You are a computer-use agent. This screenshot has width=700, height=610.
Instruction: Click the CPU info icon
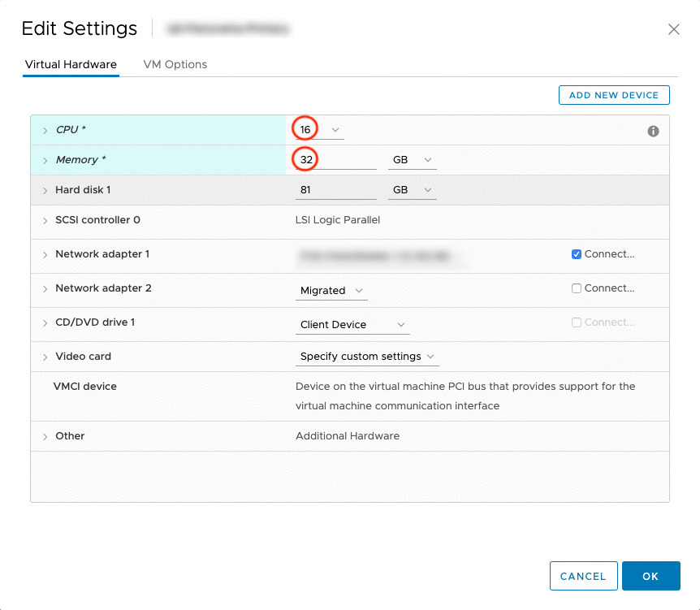pyautogui.click(x=653, y=131)
